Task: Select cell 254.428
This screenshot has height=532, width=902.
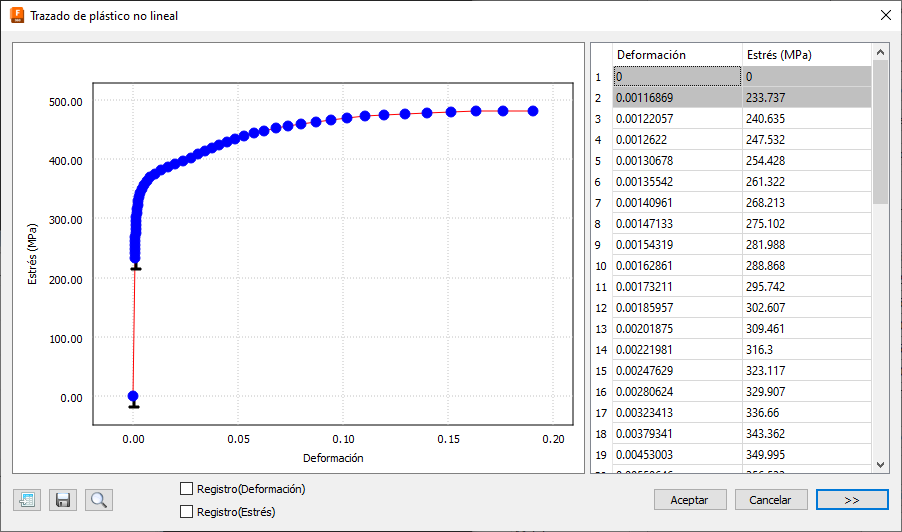Action: click(x=807, y=160)
